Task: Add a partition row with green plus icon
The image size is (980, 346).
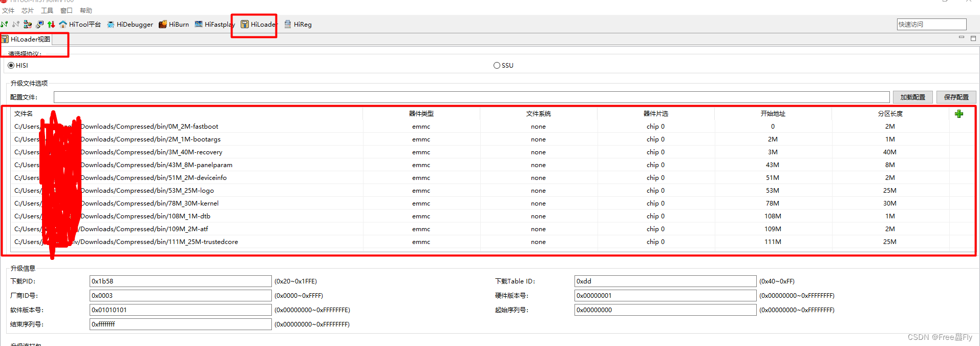Action: pos(959,114)
